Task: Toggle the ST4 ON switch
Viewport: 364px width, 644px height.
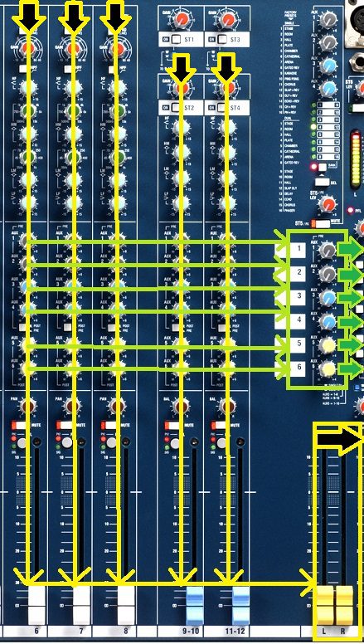Action: tap(222, 108)
